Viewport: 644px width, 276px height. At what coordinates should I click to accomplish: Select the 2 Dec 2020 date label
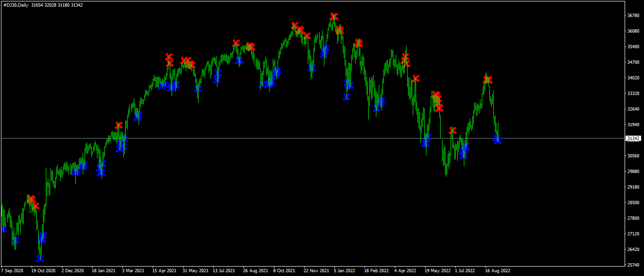click(x=73, y=271)
